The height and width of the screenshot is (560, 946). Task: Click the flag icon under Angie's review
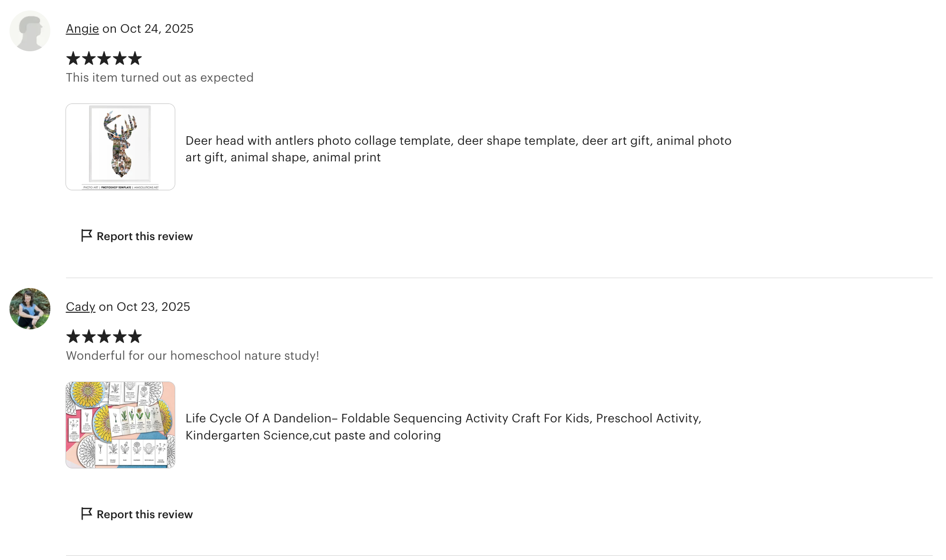click(x=86, y=236)
